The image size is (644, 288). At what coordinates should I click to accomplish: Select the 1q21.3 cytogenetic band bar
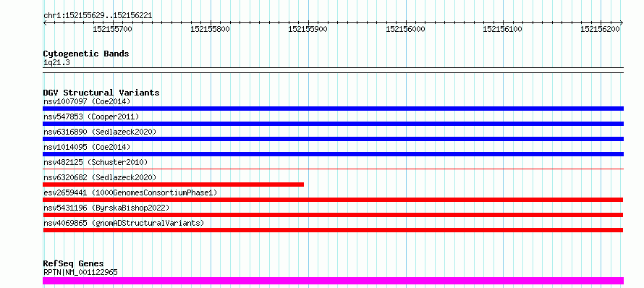(333, 70)
